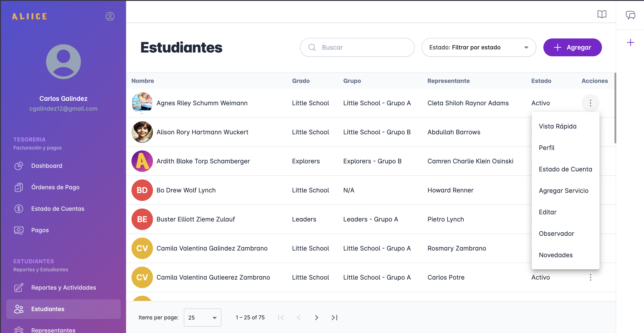Image resolution: width=644 pixels, height=333 pixels.
Task: Click the user account icon beside ALIICE logo
Action: pos(110,16)
